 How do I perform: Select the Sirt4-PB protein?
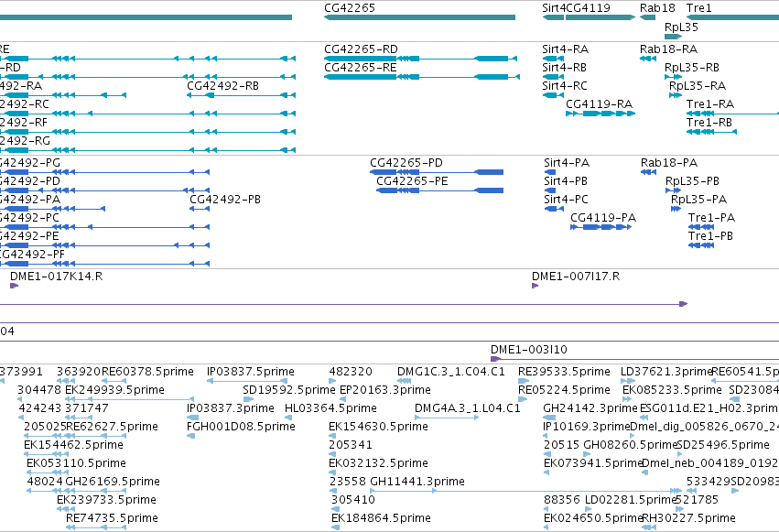[x=550, y=190]
